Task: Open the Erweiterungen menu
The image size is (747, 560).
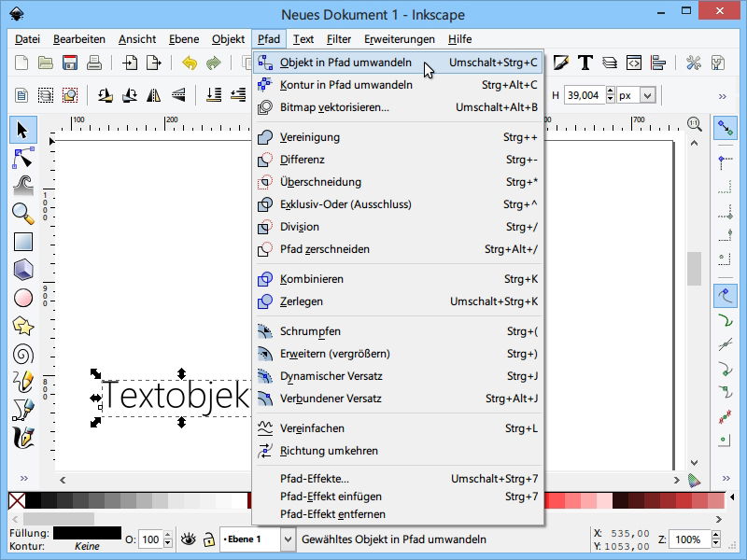Action: 400,39
